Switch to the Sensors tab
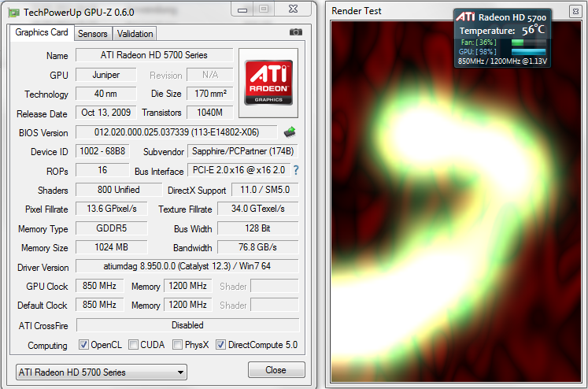 point(93,34)
